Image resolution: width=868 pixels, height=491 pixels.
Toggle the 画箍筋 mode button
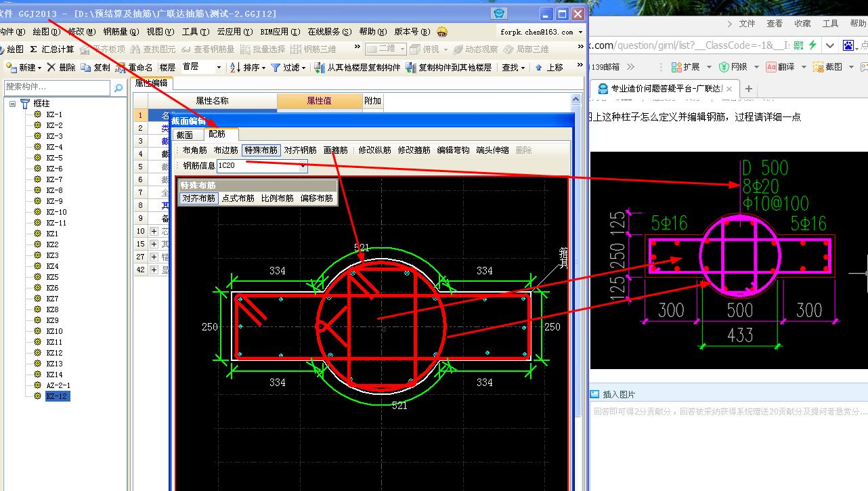click(x=336, y=150)
